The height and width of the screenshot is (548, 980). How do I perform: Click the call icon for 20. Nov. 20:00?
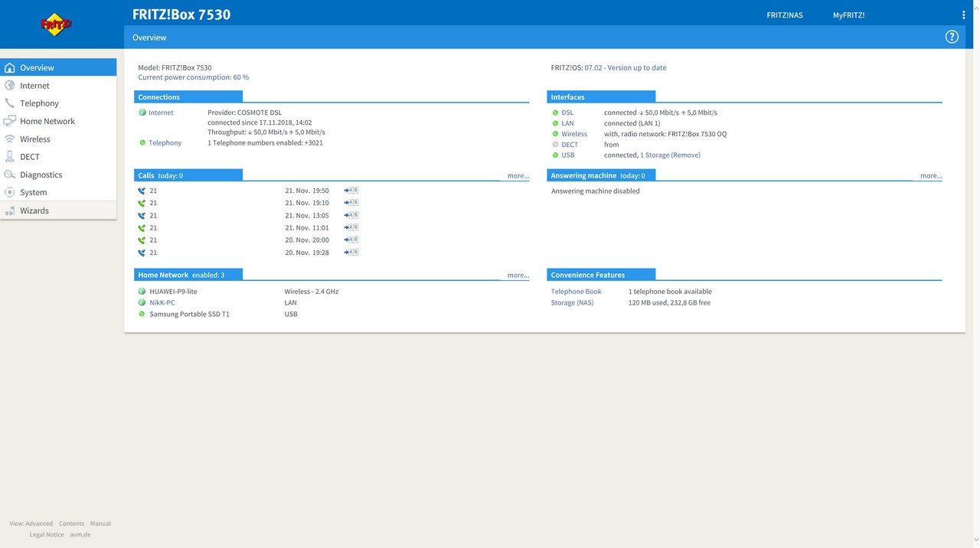pyautogui.click(x=142, y=240)
